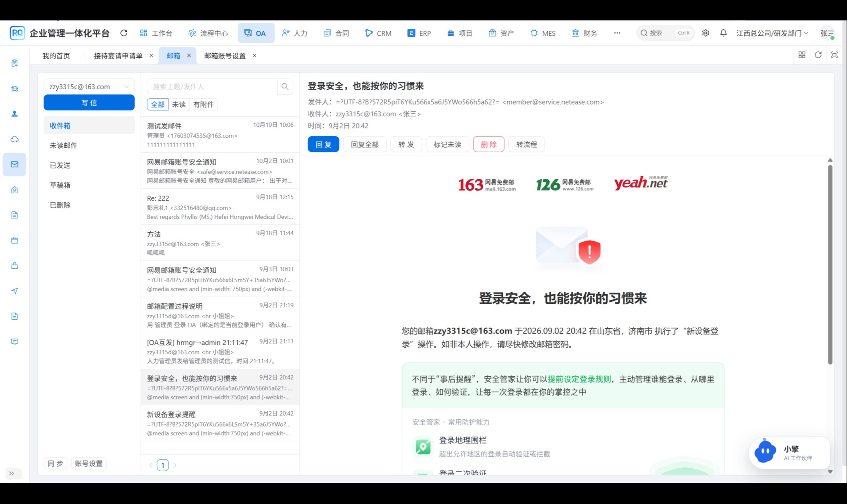Click the paper plane icon in left sidebar
The image size is (847, 504).
coord(14,291)
